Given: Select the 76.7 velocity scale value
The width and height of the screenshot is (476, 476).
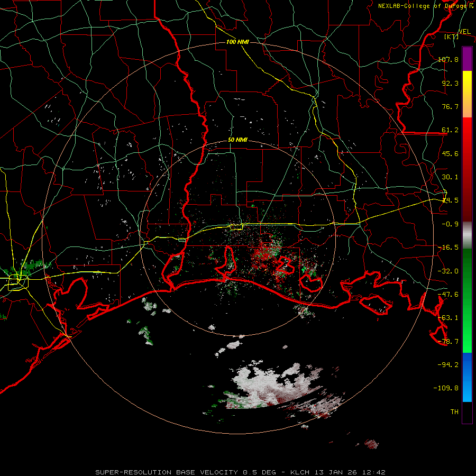Looking at the screenshot, I should click(450, 106).
